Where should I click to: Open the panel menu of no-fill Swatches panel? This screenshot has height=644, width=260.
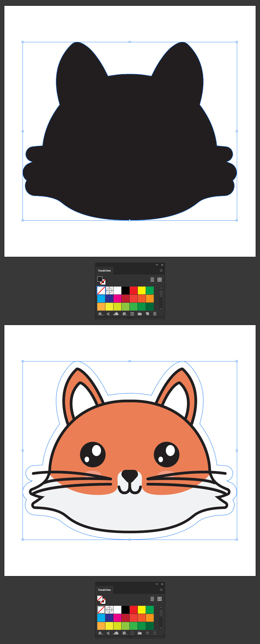(x=161, y=590)
